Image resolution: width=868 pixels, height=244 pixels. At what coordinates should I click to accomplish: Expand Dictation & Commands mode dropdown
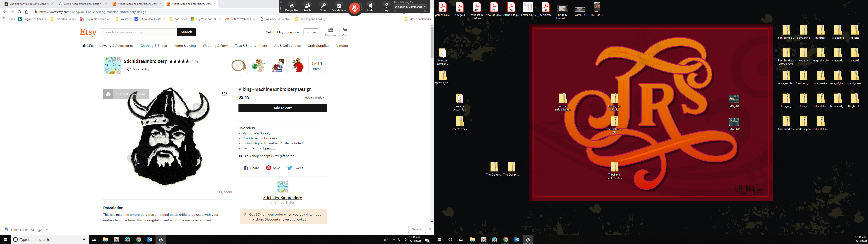coord(425,7)
